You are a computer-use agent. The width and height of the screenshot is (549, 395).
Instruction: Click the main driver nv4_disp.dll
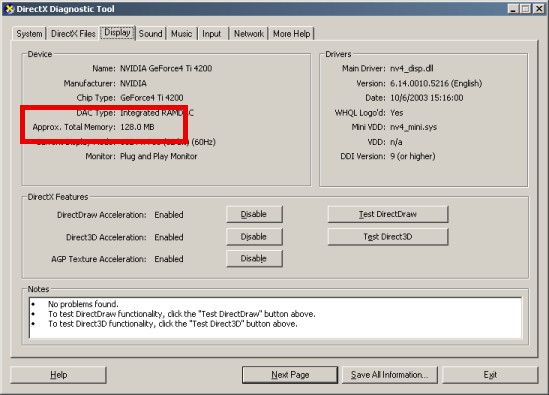click(x=412, y=69)
